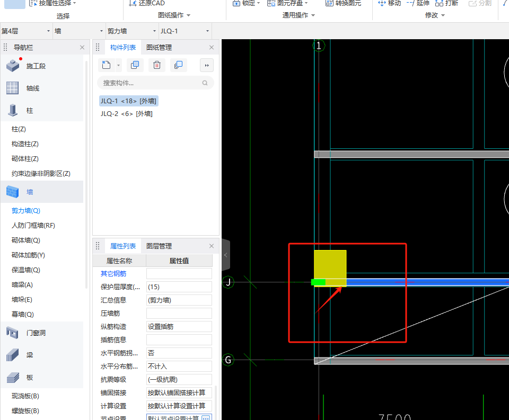The height and width of the screenshot is (420, 509).
Task: Select 幕墙(Q) item
Action: (23, 314)
